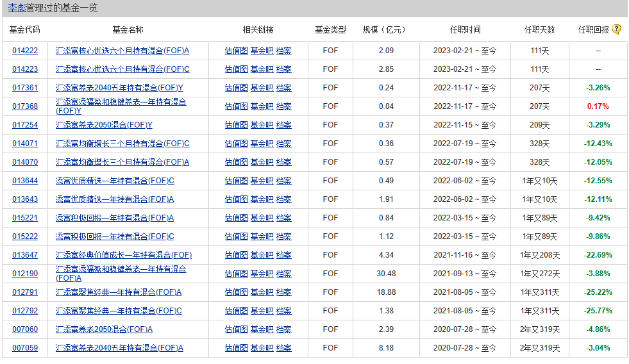The width and height of the screenshot is (629, 364).
Task: Open 档案 link in the 014071 row
Action: (284, 144)
